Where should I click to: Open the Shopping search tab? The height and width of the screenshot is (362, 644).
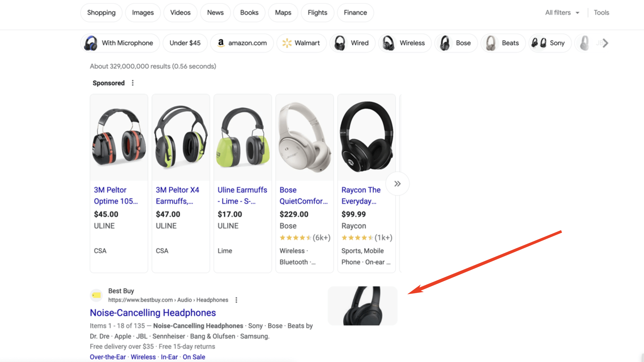point(101,13)
